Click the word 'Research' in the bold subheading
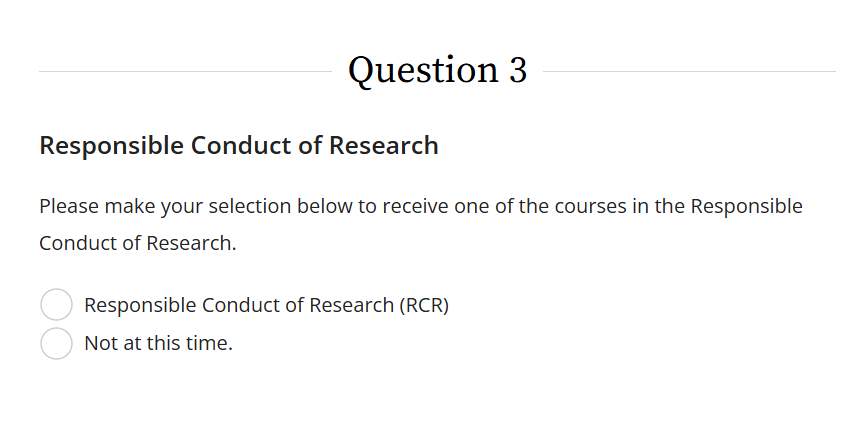The width and height of the screenshot is (866, 423). [383, 146]
